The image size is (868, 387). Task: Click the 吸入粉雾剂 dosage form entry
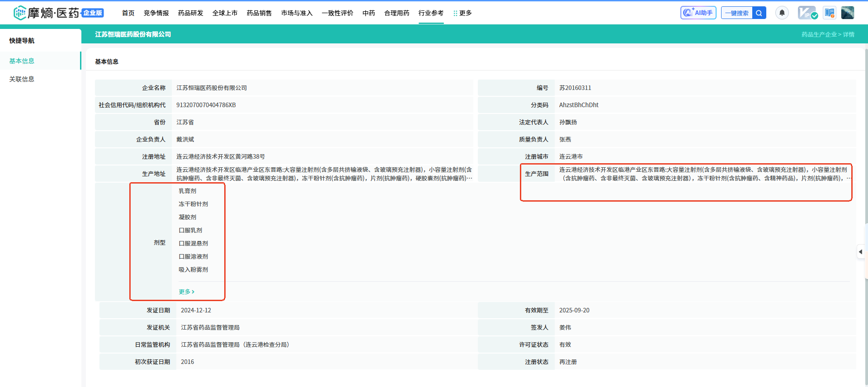[193, 269]
